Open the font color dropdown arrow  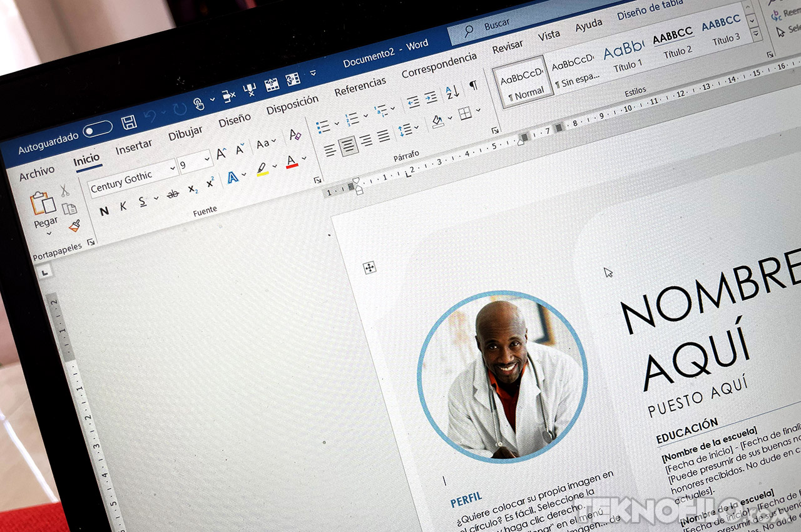pos(304,159)
